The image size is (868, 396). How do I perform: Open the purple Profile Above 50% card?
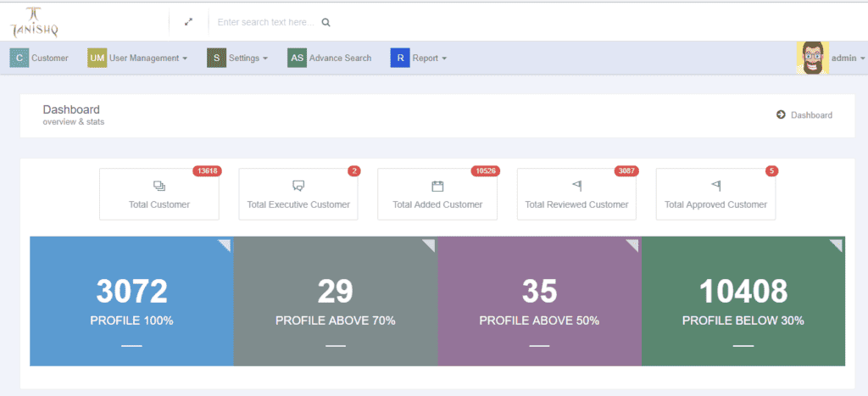click(539, 301)
